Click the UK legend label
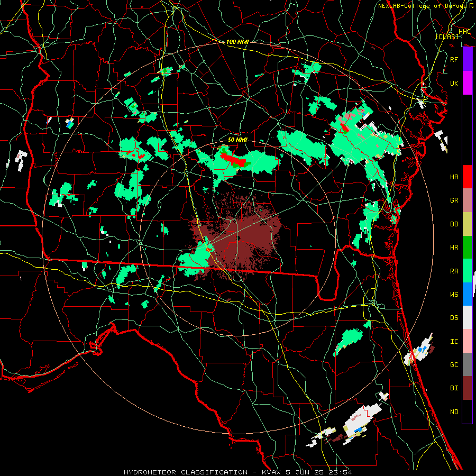476x476 pixels. (454, 83)
